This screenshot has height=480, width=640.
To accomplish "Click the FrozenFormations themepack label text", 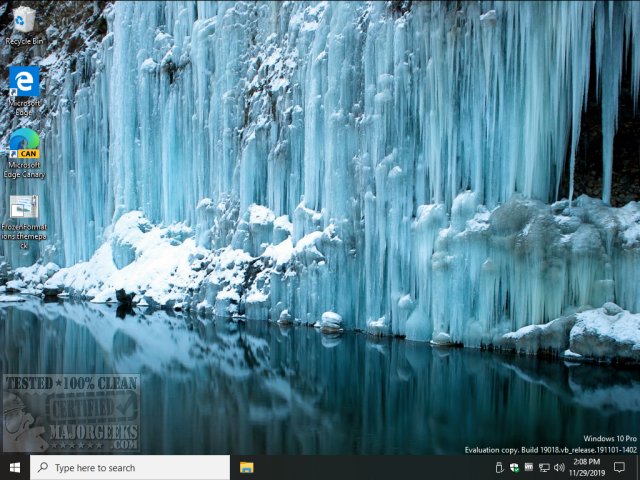I will pos(24,236).
